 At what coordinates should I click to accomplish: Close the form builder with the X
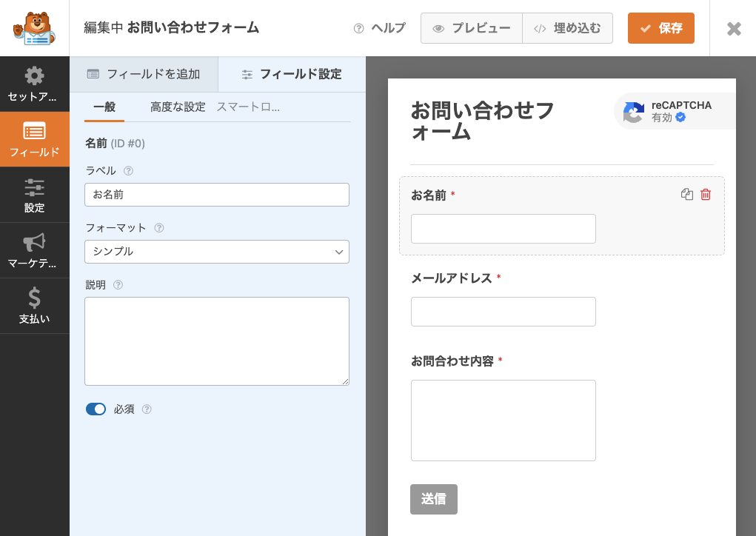click(x=734, y=28)
